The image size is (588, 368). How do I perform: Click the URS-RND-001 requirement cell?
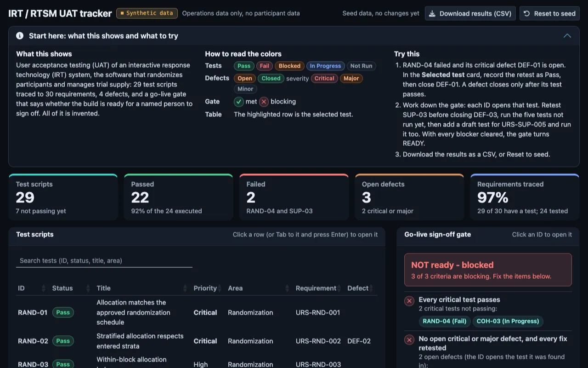(x=318, y=312)
